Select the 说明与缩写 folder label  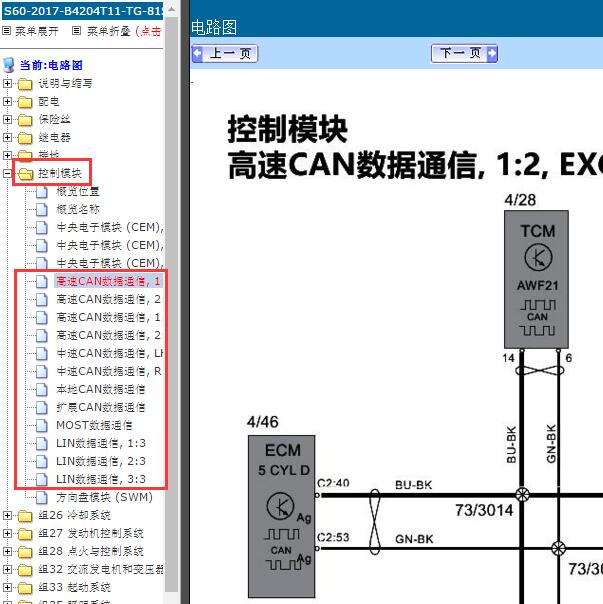tap(65, 84)
